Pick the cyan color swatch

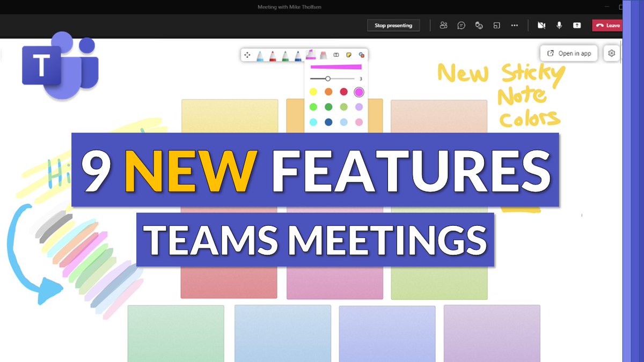click(313, 122)
